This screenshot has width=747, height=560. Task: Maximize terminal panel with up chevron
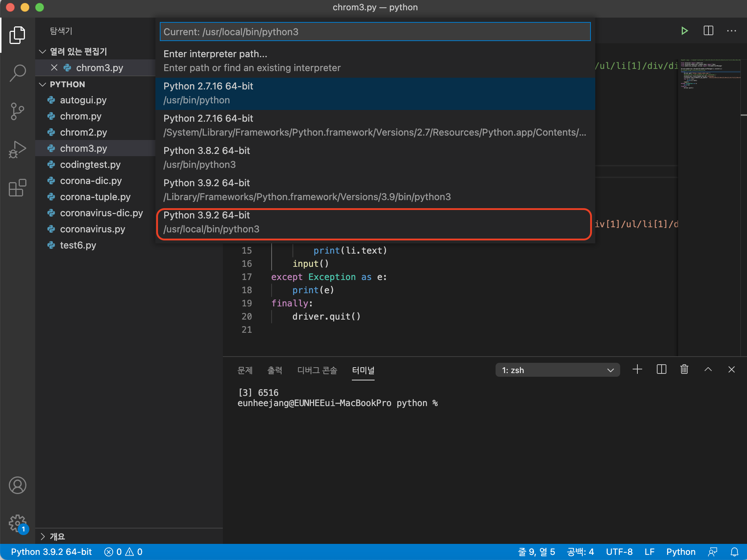point(708,369)
